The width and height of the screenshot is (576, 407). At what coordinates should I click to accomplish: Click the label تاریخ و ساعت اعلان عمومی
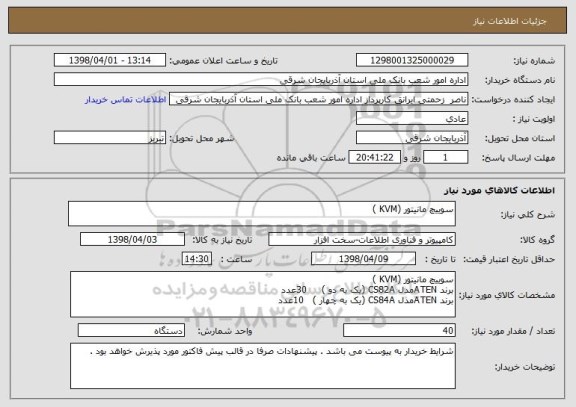pos(223,61)
